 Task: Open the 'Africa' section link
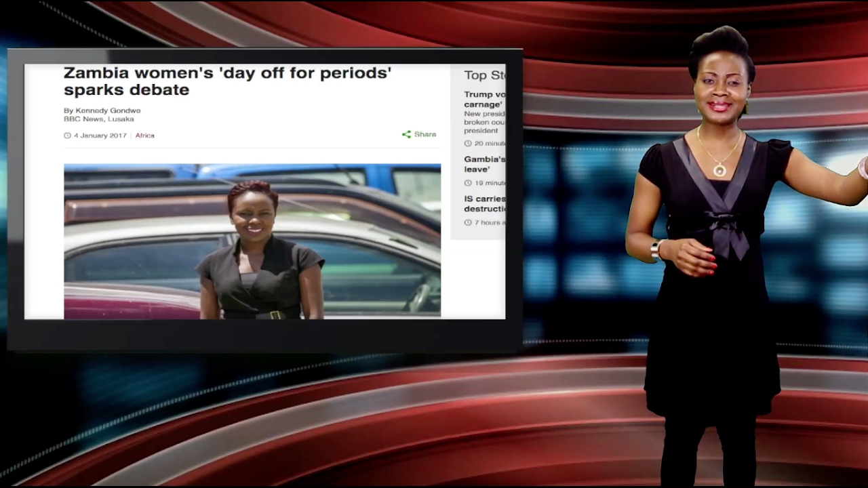point(144,136)
